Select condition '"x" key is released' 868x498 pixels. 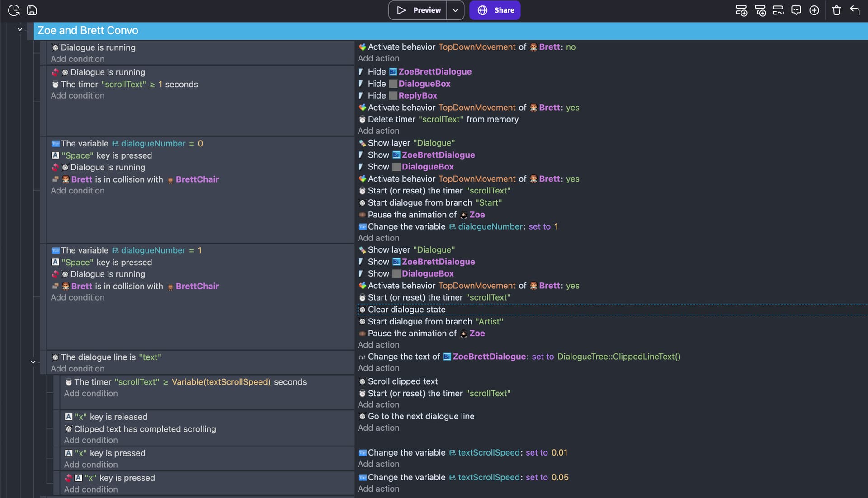pos(106,417)
